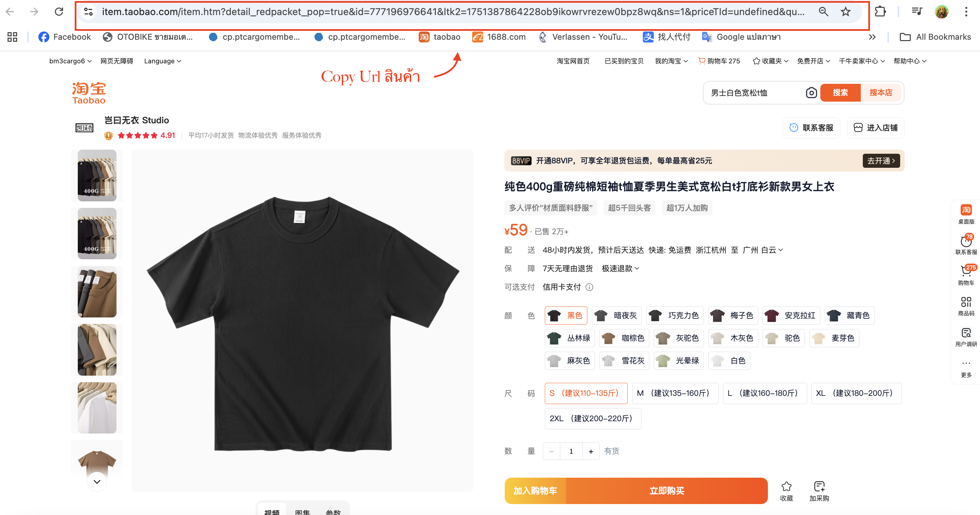Switch to the 图集 tab below image
Screen dimensions: 980x515
pos(303,512)
